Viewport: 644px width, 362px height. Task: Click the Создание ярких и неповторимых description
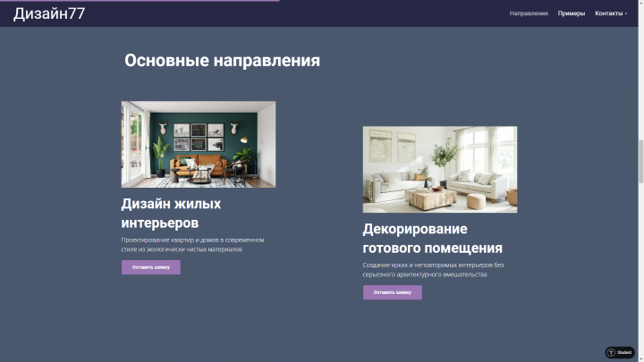(x=433, y=270)
